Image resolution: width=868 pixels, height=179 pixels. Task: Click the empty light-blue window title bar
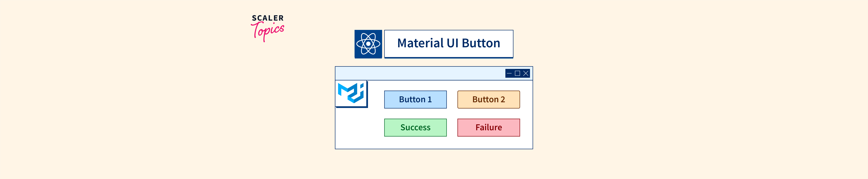[x=418, y=73]
